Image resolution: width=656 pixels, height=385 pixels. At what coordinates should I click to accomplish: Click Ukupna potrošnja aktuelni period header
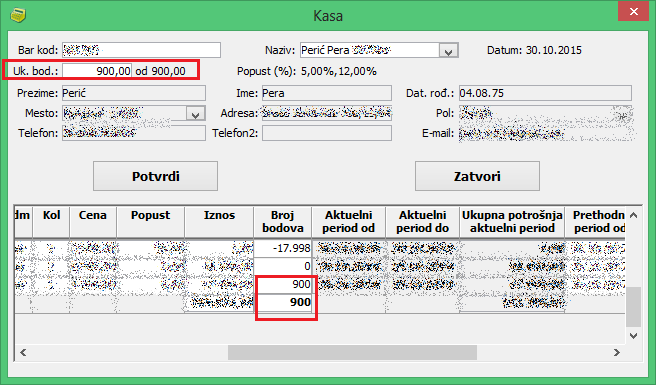(x=512, y=222)
